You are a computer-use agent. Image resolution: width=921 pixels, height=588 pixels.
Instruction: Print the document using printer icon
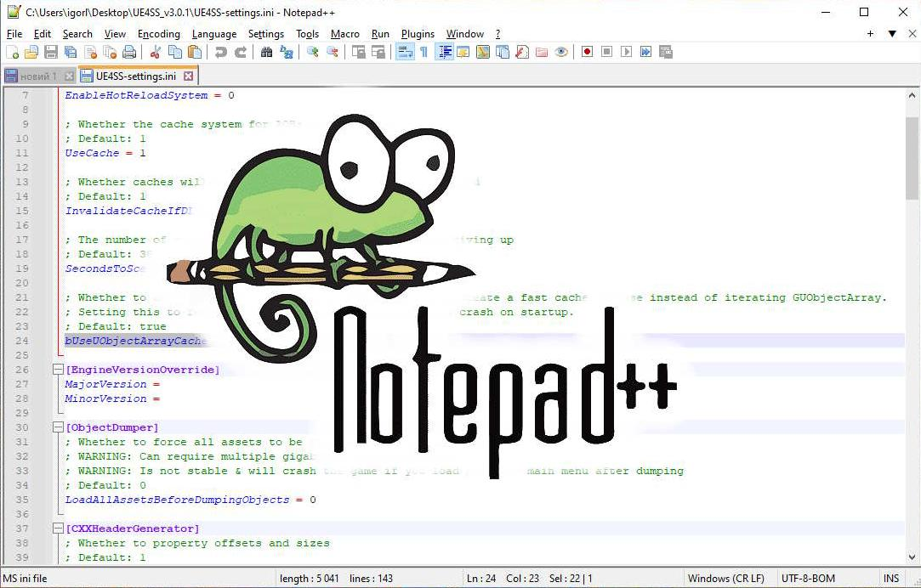pyautogui.click(x=129, y=52)
